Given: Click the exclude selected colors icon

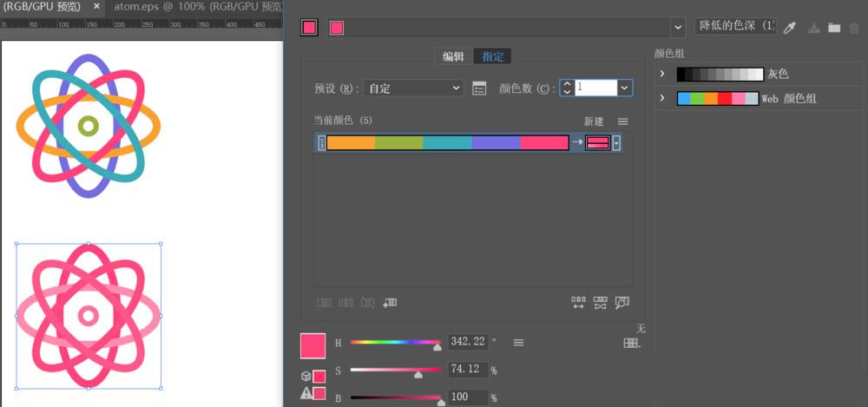Looking at the screenshot, I should 367,303.
